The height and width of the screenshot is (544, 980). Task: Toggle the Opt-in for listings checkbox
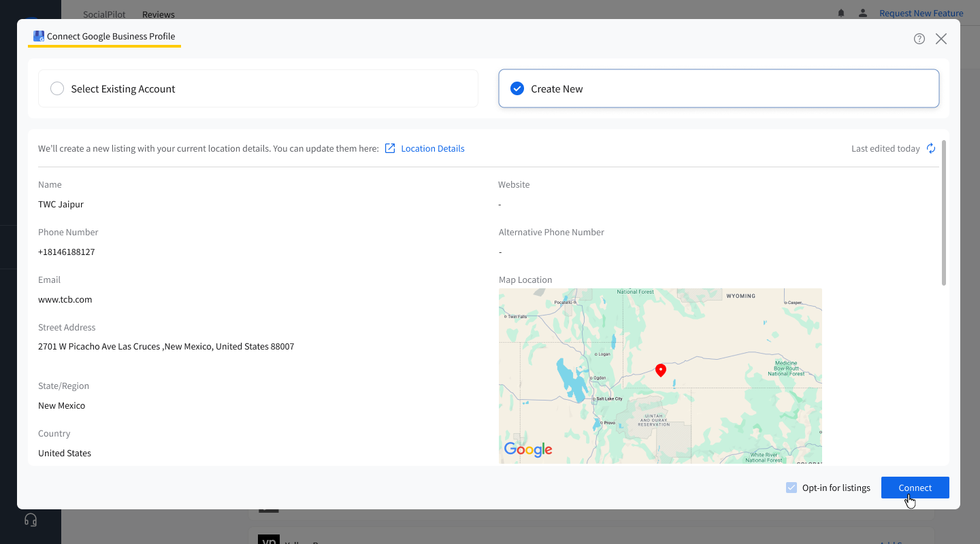coord(791,488)
